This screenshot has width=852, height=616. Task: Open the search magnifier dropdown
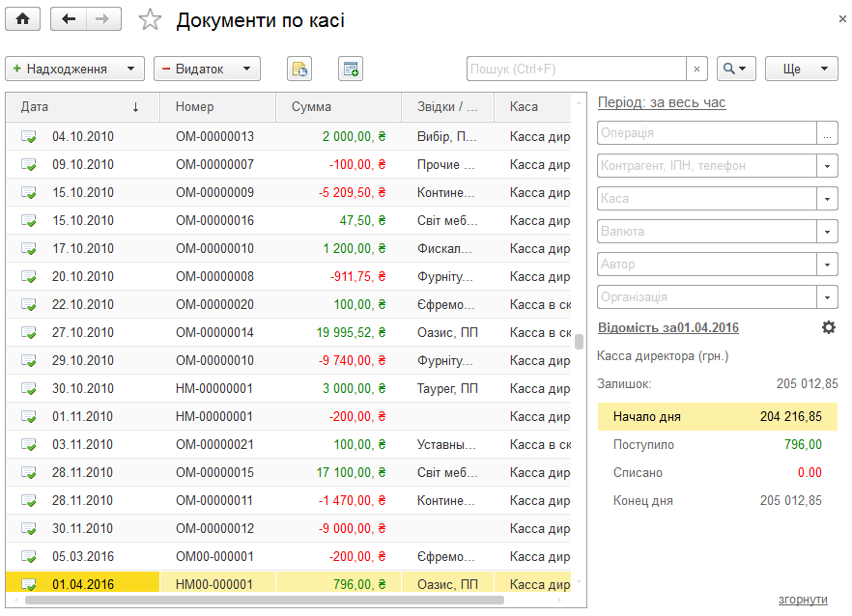click(x=736, y=69)
